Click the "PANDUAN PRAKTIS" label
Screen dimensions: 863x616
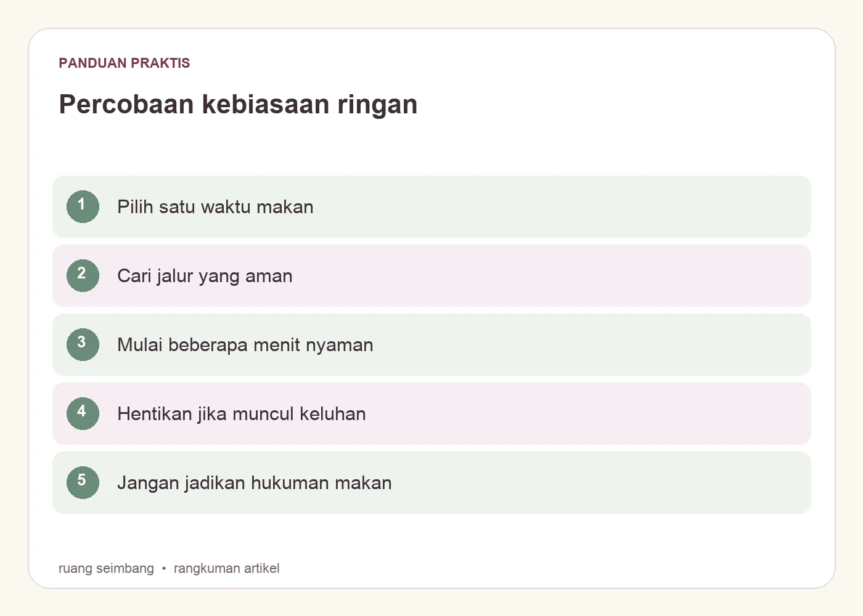click(125, 63)
